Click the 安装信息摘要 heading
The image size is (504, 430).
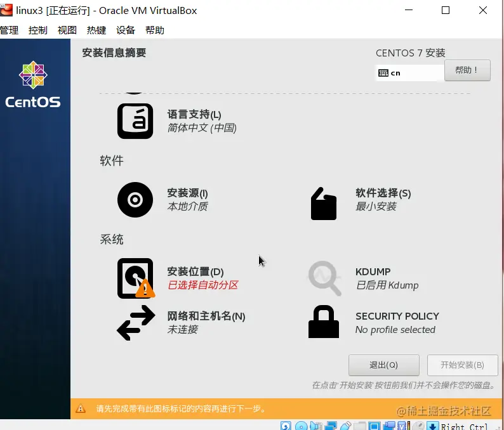[x=114, y=53]
